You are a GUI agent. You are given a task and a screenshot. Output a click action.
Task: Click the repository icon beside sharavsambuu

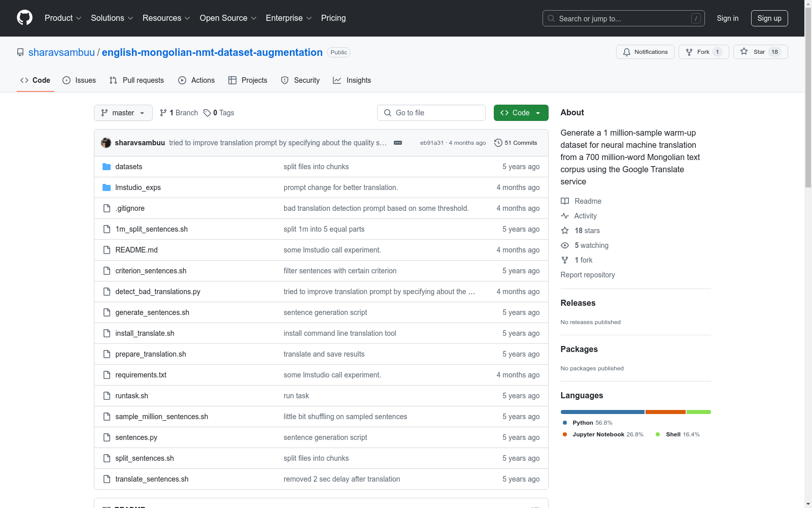point(20,52)
